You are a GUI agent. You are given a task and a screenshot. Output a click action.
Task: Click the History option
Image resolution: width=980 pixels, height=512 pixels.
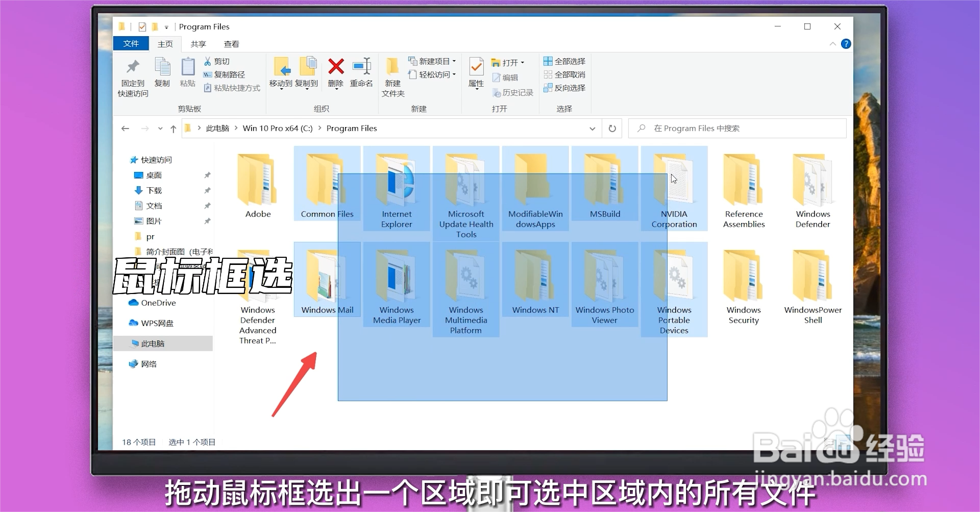tap(512, 93)
